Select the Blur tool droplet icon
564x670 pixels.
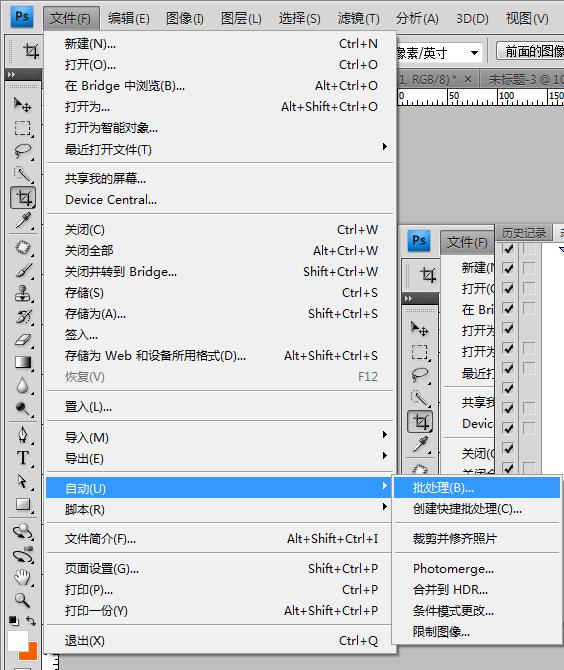[23, 386]
